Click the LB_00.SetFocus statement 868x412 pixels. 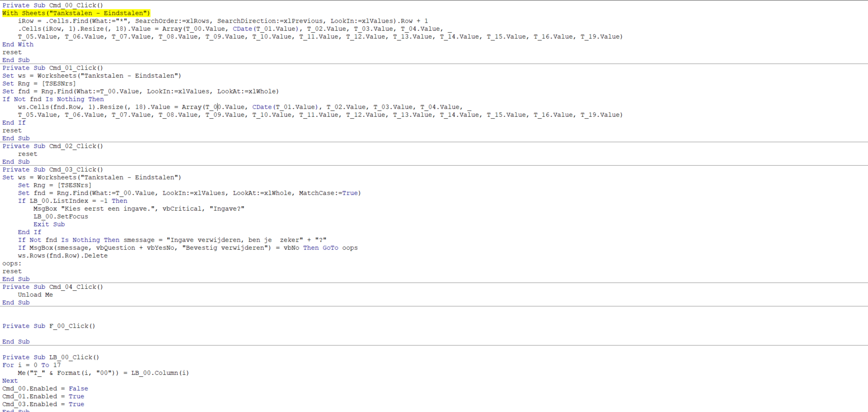[61, 217]
